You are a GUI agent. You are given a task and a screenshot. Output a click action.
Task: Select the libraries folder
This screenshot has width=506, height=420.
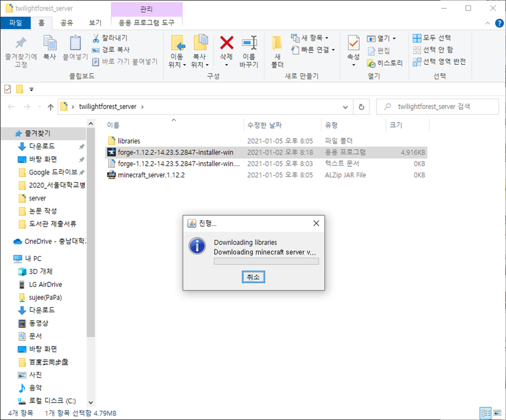(266, 141)
